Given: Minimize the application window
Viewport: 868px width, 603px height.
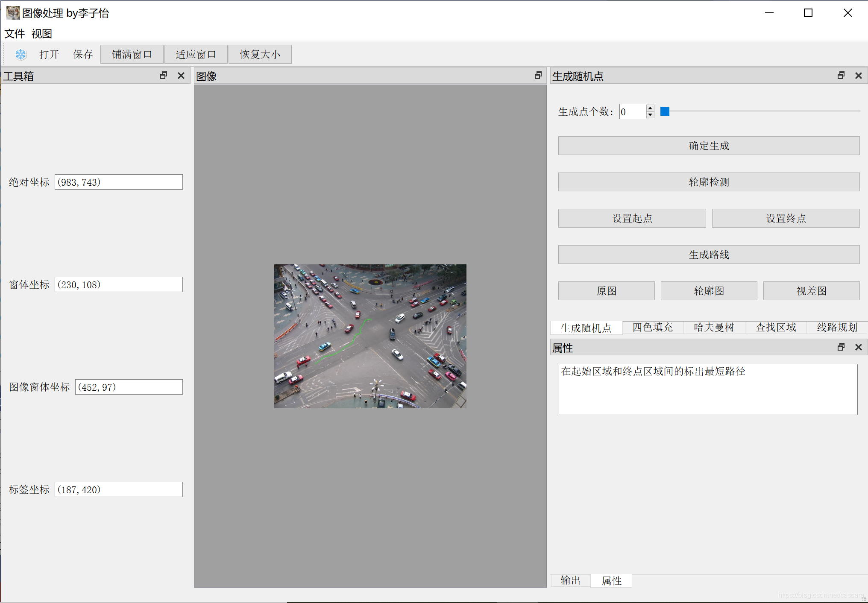Looking at the screenshot, I should (769, 13).
